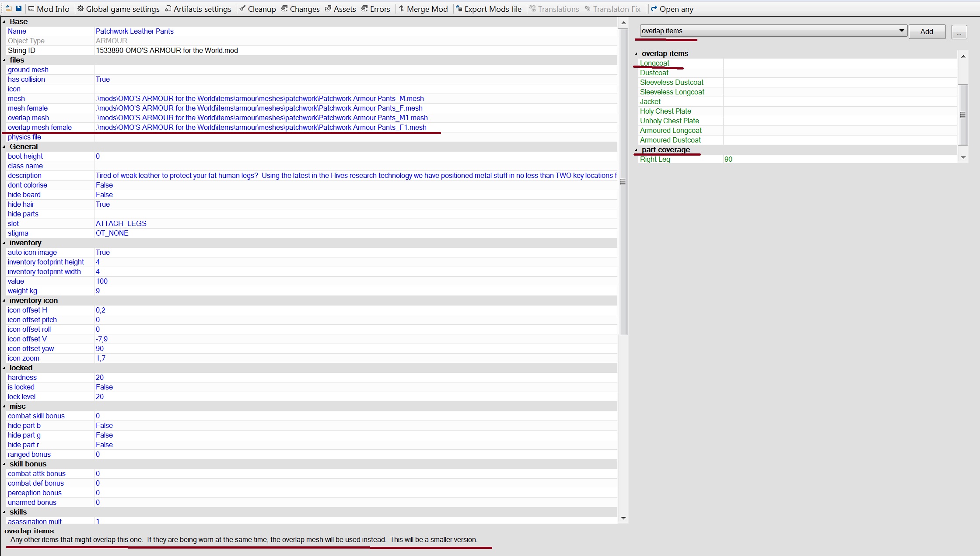
Task: Click the property grid scroll up arrow
Action: pos(623,23)
